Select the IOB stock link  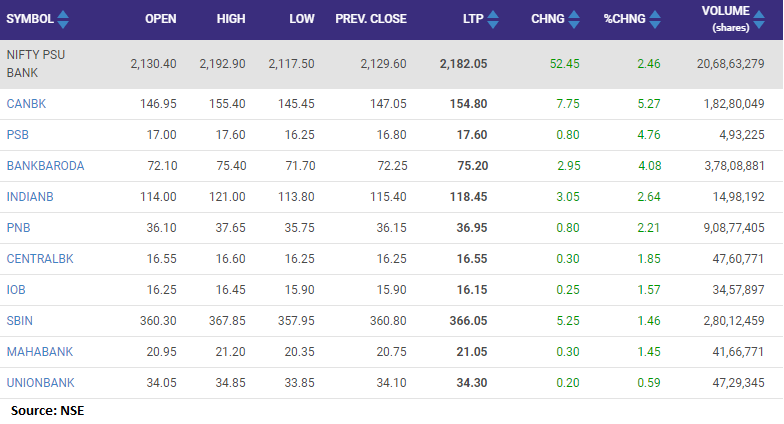pyautogui.click(x=17, y=289)
